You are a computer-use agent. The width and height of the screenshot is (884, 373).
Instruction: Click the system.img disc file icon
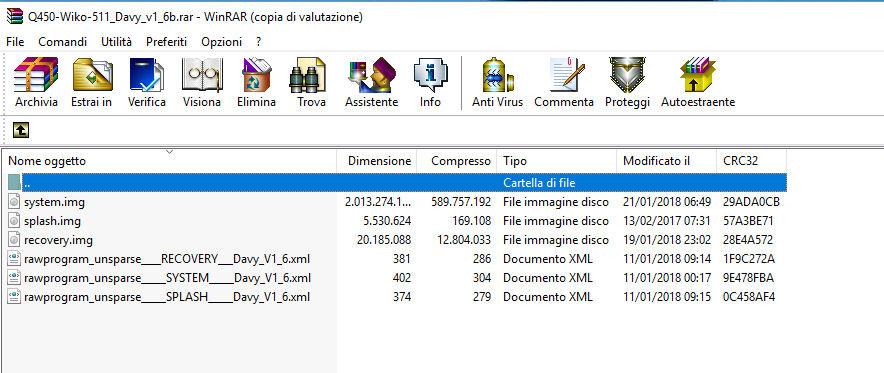tap(15, 202)
